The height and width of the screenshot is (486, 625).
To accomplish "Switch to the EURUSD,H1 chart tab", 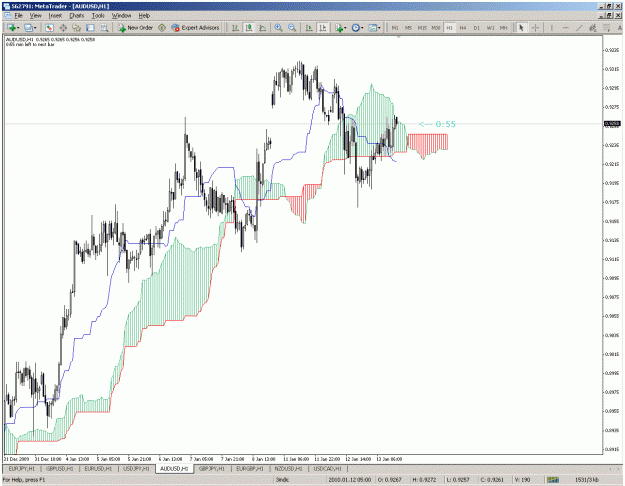I will click(98, 468).
